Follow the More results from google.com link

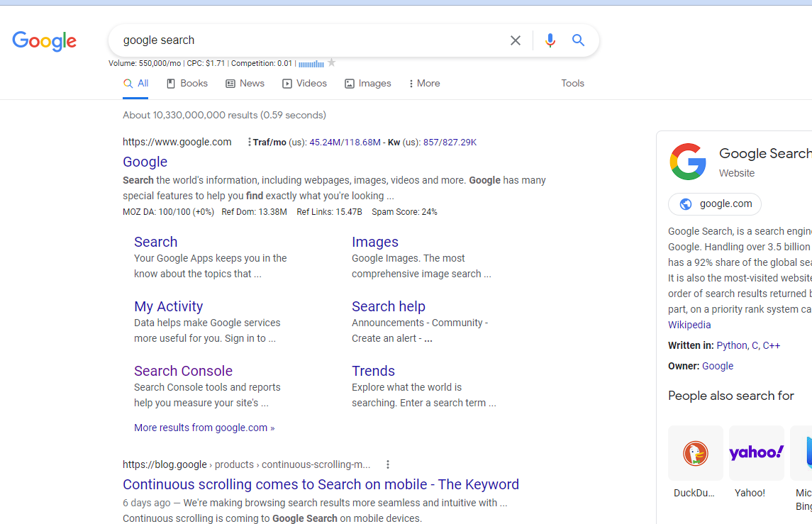204,427
